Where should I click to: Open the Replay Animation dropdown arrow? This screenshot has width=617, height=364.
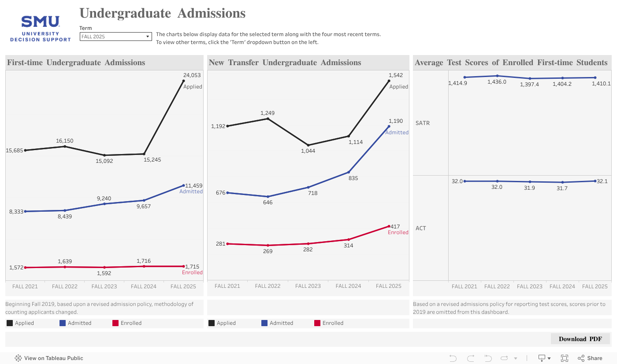pyautogui.click(x=516, y=358)
